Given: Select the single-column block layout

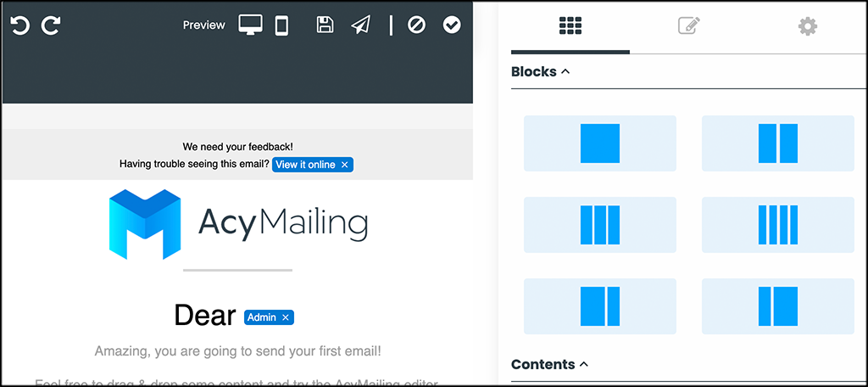Looking at the screenshot, I should (600, 143).
